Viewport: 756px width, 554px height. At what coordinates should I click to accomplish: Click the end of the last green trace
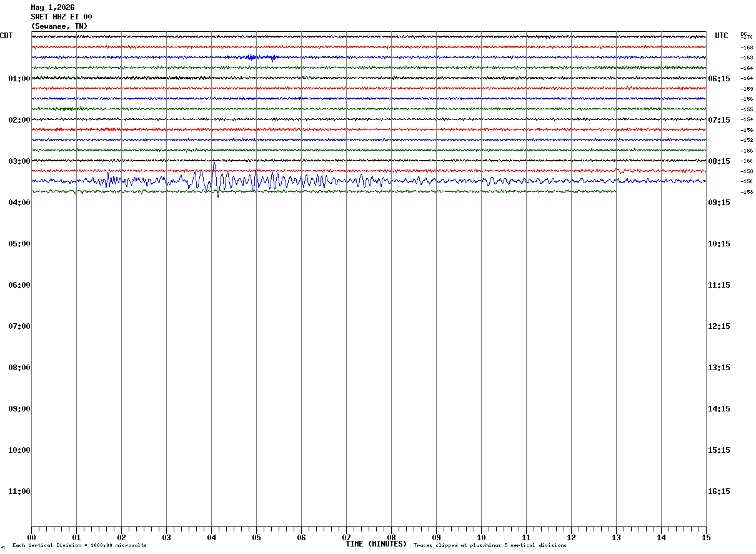coord(615,191)
